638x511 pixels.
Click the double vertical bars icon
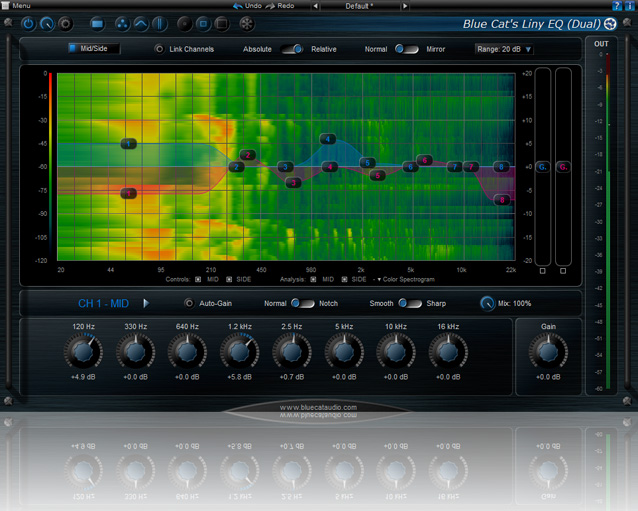(160, 24)
